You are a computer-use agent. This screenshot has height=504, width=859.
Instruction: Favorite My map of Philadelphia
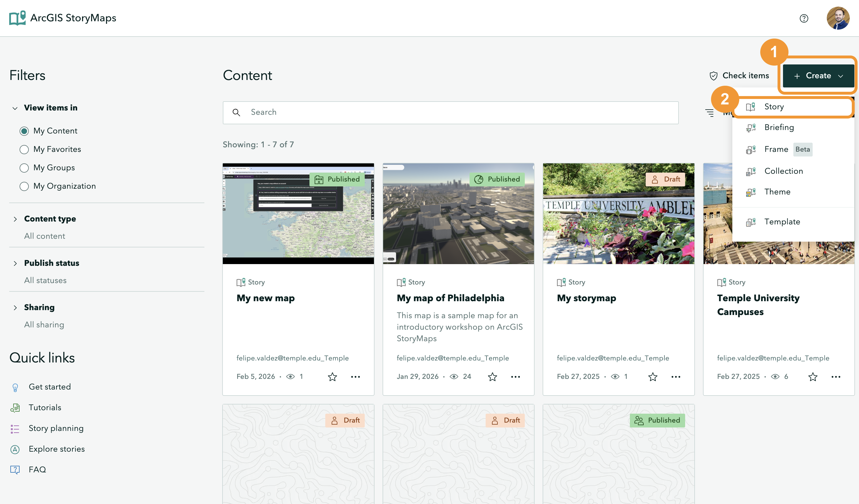(x=493, y=377)
